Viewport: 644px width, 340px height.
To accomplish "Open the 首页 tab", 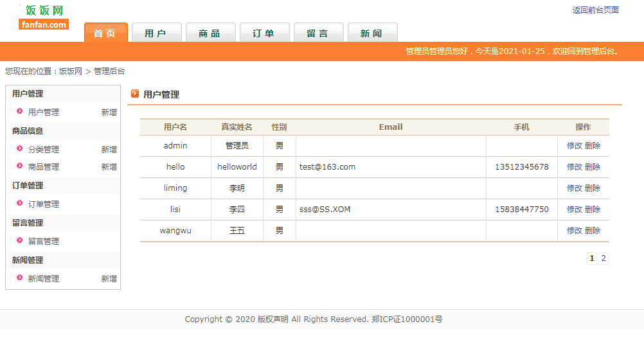I will [106, 32].
